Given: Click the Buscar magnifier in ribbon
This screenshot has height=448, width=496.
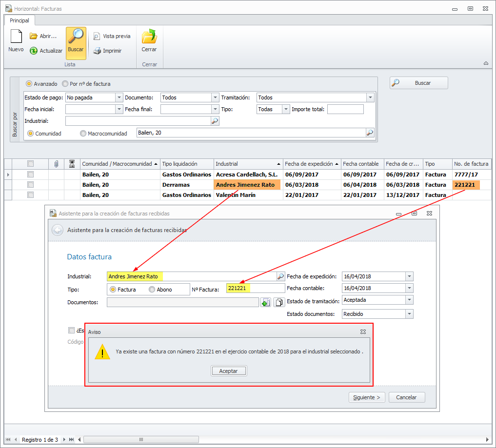Looking at the screenshot, I should pyautogui.click(x=76, y=37).
